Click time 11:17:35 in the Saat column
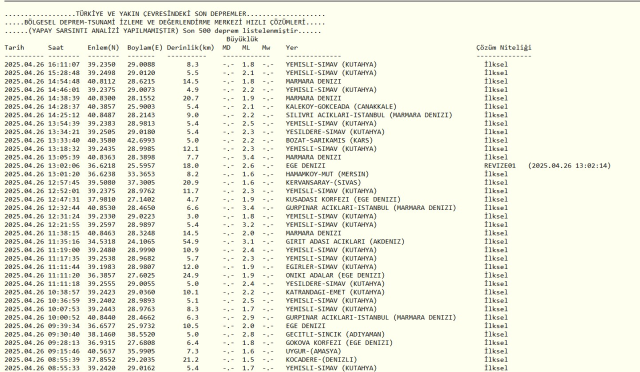640x372 pixels. [x=64, y=258]
